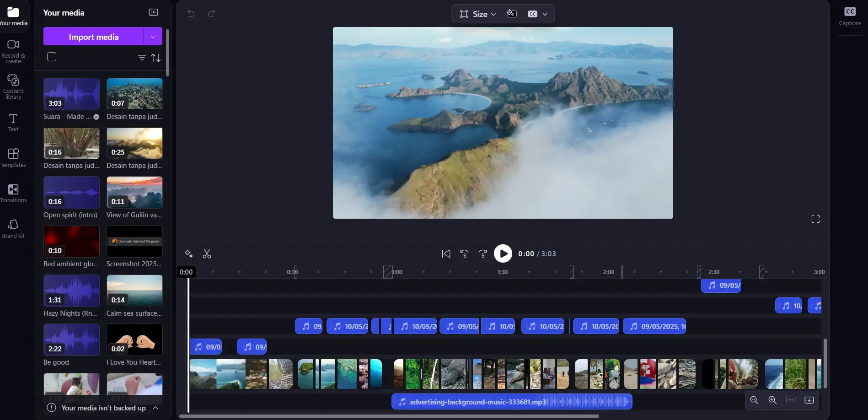Click the Import media button
The image size is (868, 420).
93,37
